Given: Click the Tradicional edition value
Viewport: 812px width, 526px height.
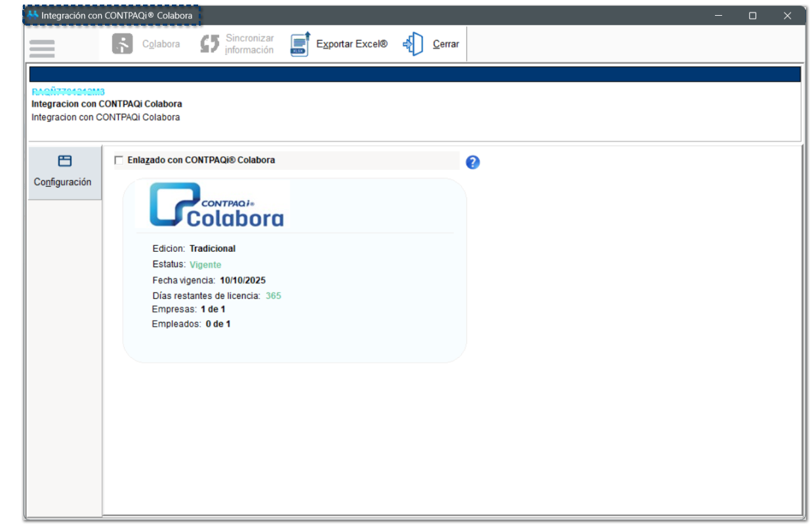Looking at the screenshot, I should 213,249.
